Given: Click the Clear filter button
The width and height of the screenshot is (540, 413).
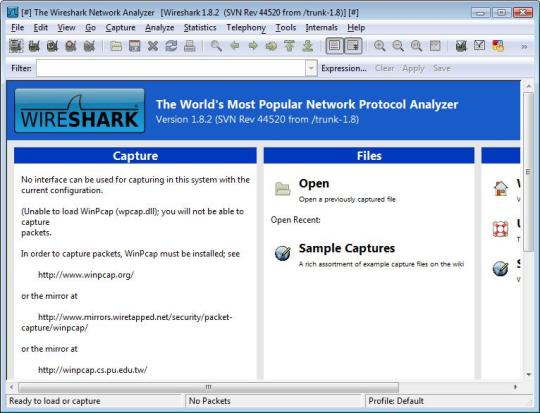Looking at the screenshot, I should 384,68.
